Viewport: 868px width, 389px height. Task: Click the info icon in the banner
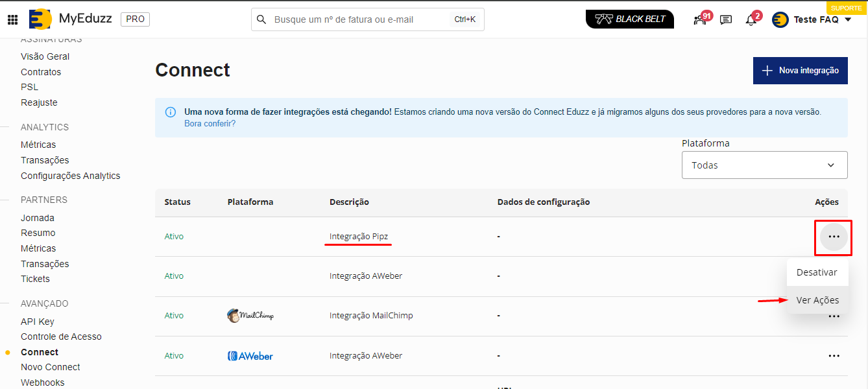point(171,112)
